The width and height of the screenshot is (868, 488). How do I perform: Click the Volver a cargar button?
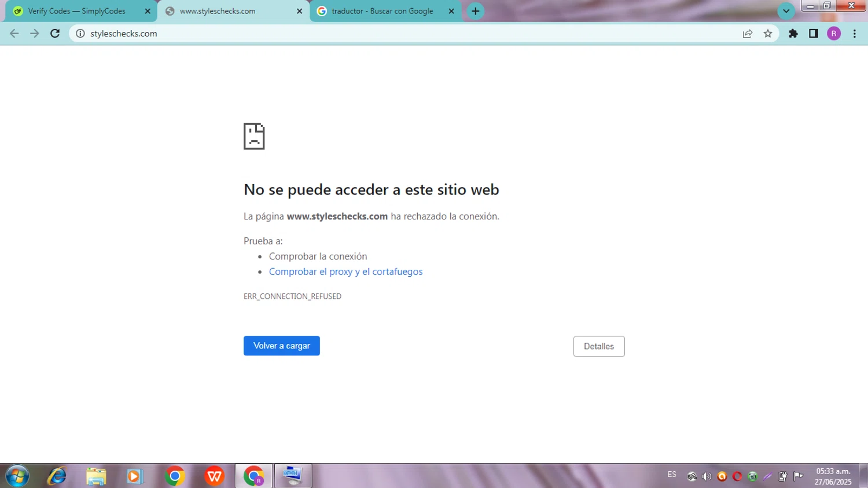pyautogui.click(x=282, y=346)
